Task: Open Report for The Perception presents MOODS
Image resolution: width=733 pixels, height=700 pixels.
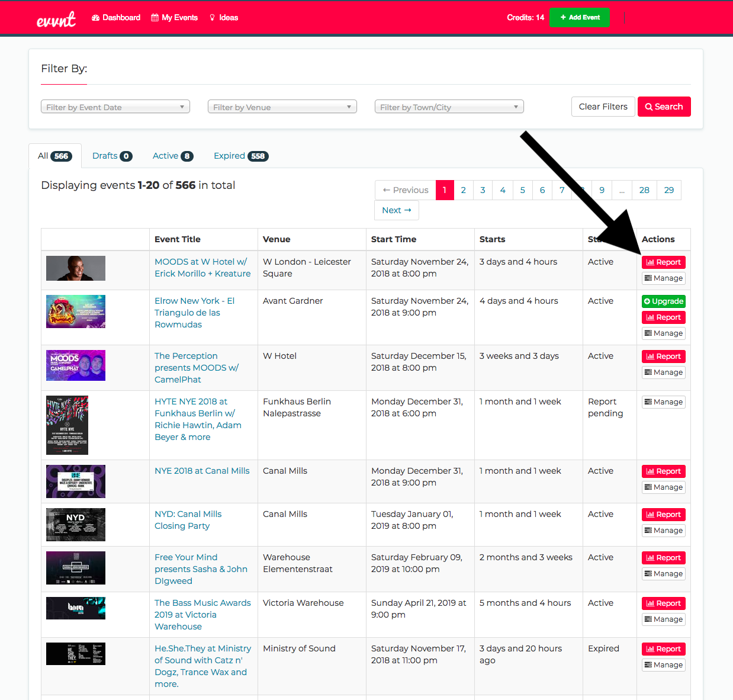Action: (664, 357)
